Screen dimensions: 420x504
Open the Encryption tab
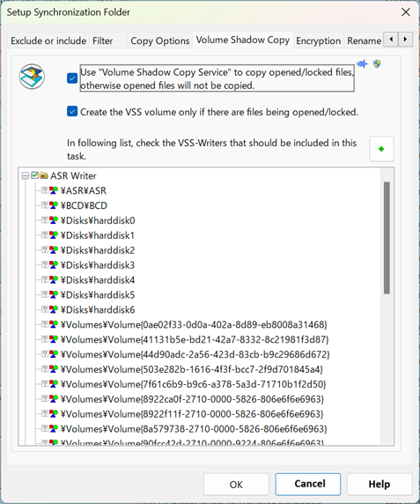click(x=318, y=41)
